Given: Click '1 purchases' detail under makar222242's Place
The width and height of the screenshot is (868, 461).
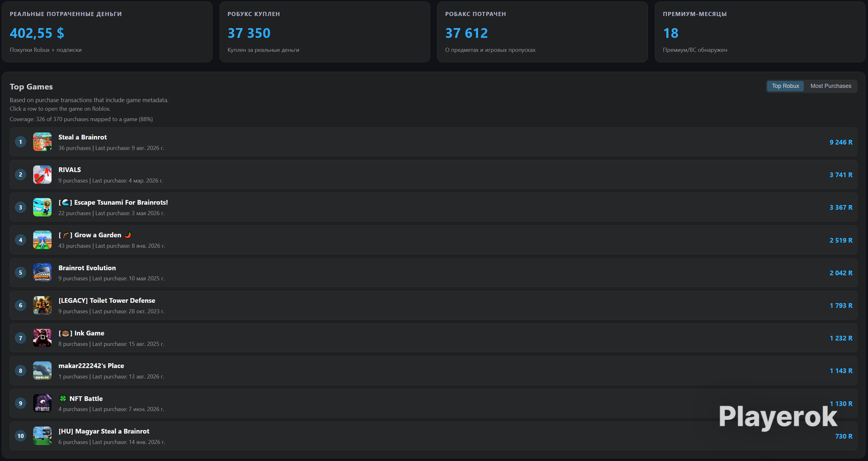Looking at the screenshot, I should [73, 377].
